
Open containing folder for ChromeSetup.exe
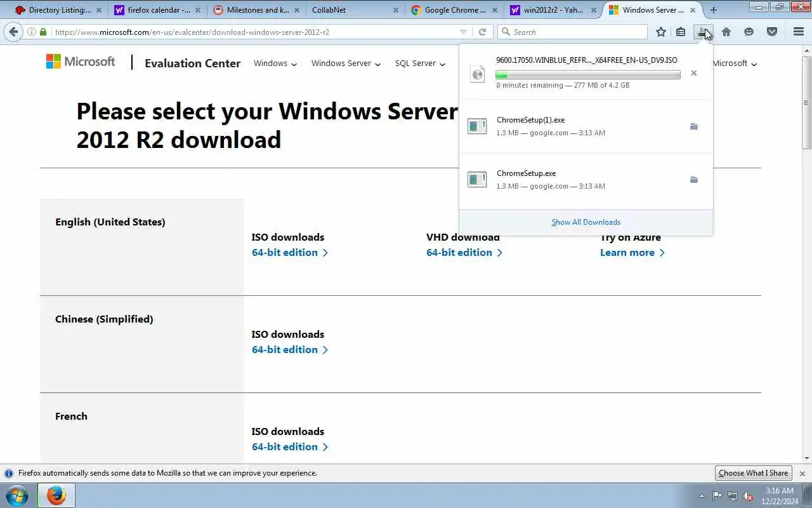pyautogui.click(x=694, y=180)
